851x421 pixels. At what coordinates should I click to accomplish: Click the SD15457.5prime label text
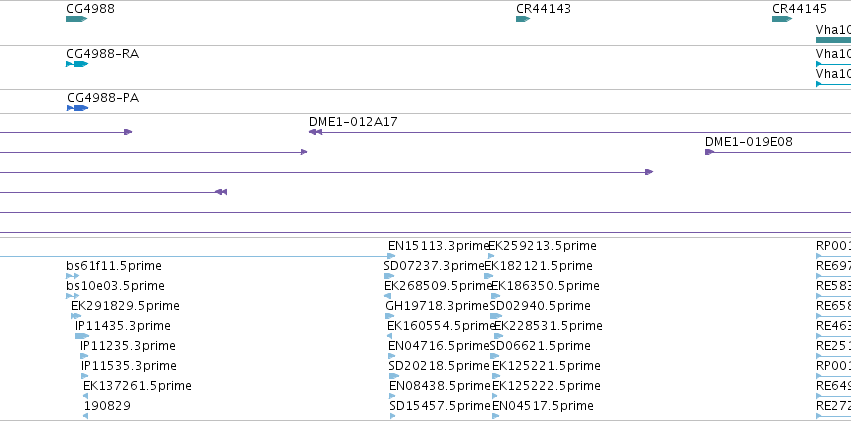[440, 406]
